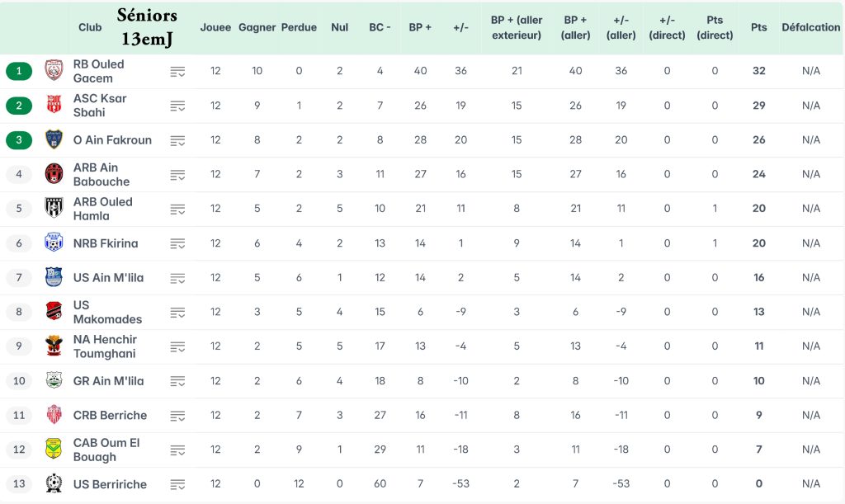Viewport: 845px width, 504px height.
Task: Click the ASC Ksar Sbahi club crest
Action: (x=54, y=106)
